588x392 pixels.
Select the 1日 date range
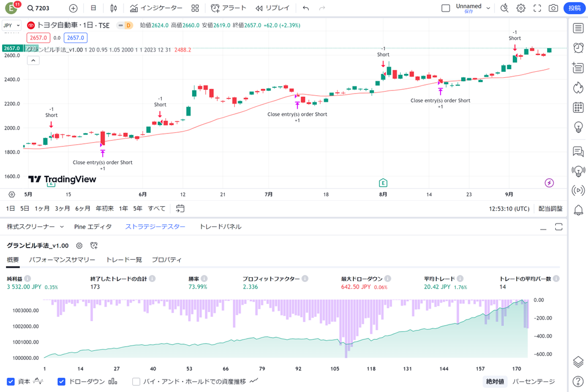click(10, 209)
